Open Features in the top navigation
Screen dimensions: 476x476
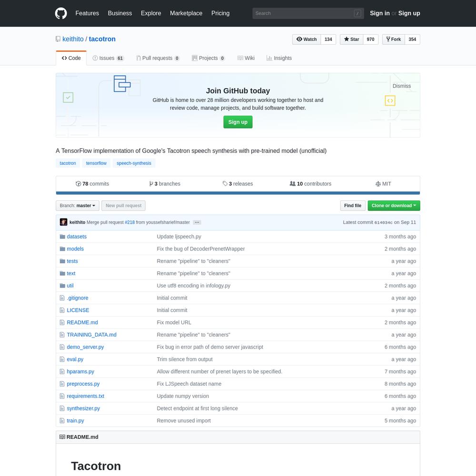pyautogui.click(x=87, y=13)
